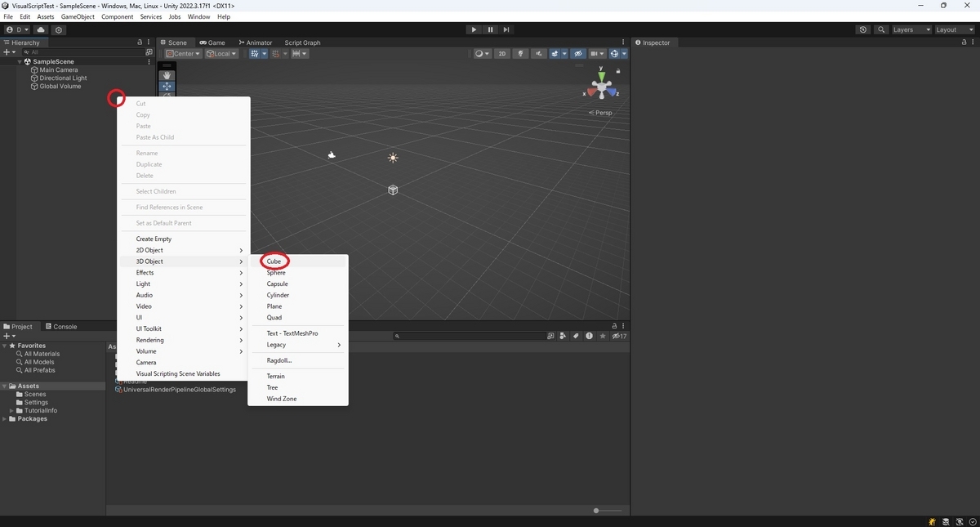Viewport: 980px width, 527px height.
Task: Open the Undo History icon
Action: coord(863,29)
